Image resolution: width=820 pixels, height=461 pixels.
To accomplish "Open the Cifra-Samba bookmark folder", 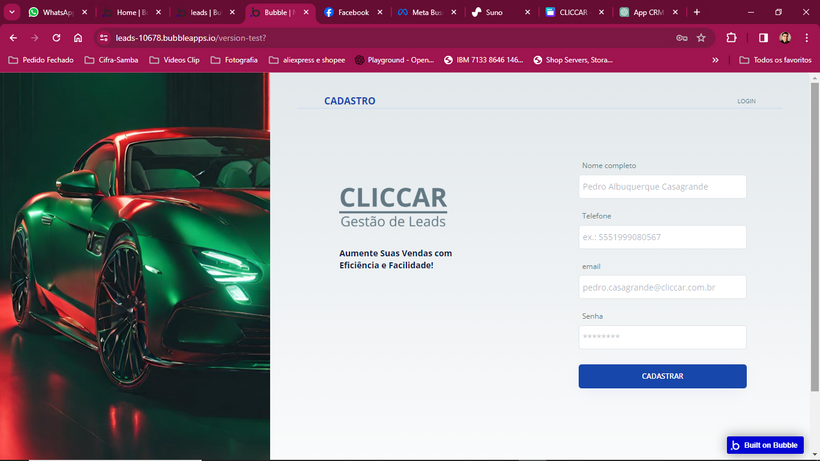I will click(x=111, y=60).
